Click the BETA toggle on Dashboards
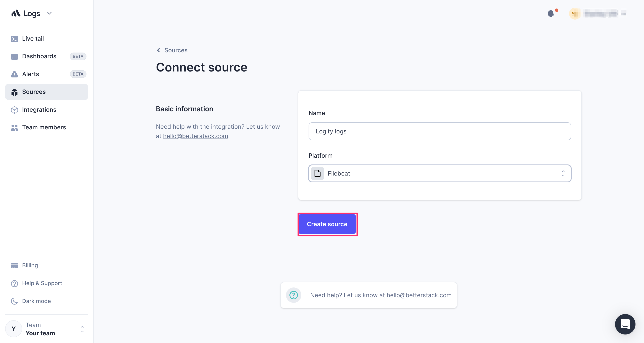Image resolution: width=644 pixels, height=343 pixels. pos(78,56)
